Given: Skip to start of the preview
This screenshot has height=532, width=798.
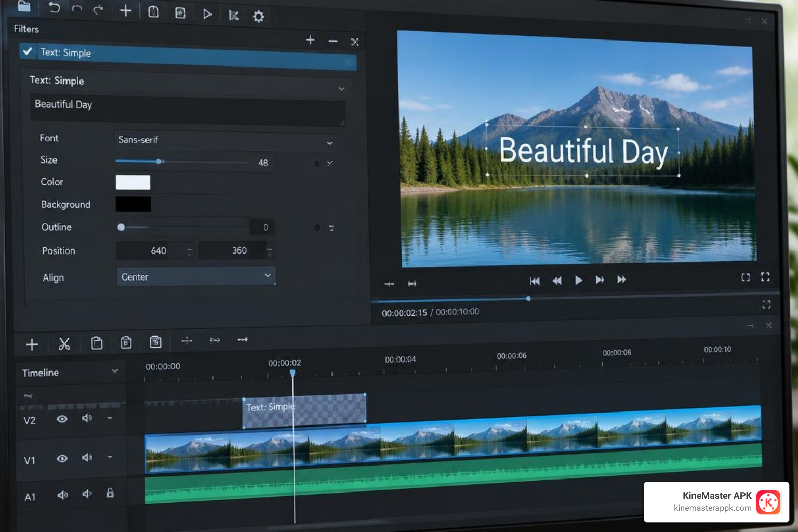Looking at the screenshot, I should pos(535,281).
